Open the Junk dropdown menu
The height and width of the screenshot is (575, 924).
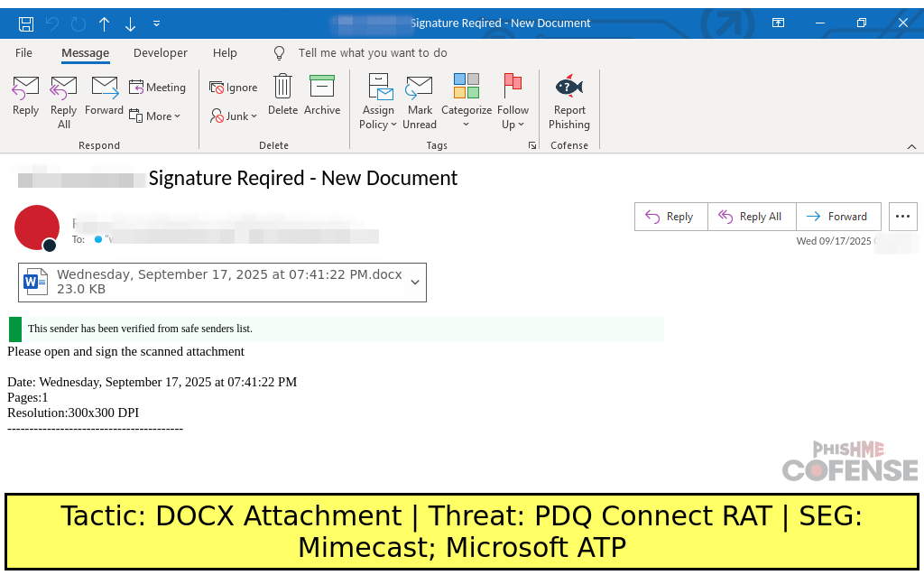(x=234, y=116)
